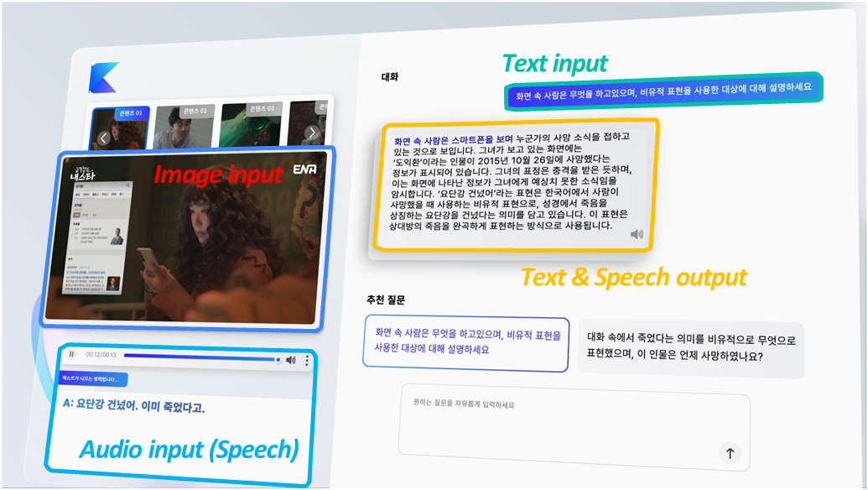Screen dimensions: 868x490
Task: Click the blue K logo
Action: 103,77
